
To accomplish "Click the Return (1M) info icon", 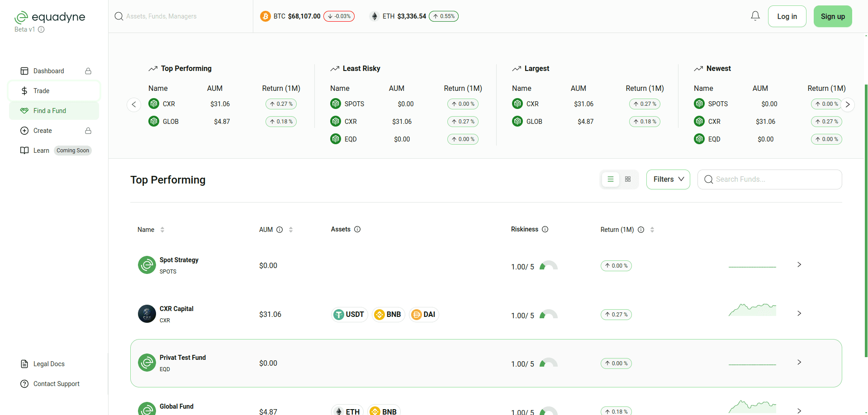I will coord(641,230).
